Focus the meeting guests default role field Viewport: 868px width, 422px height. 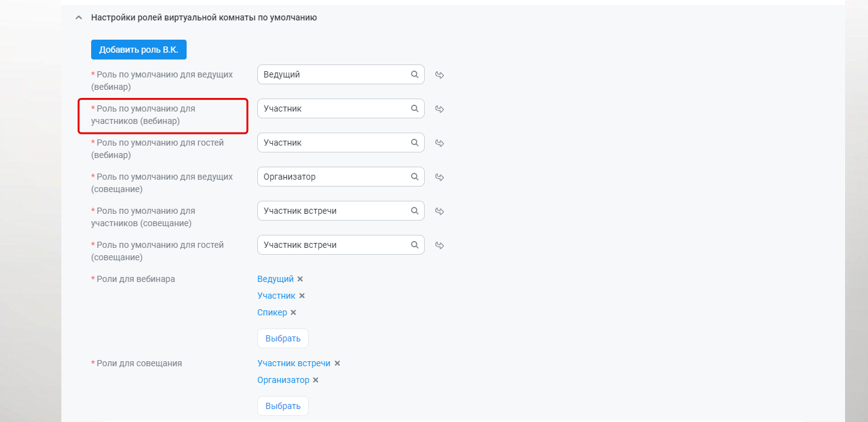pos(341,245)
